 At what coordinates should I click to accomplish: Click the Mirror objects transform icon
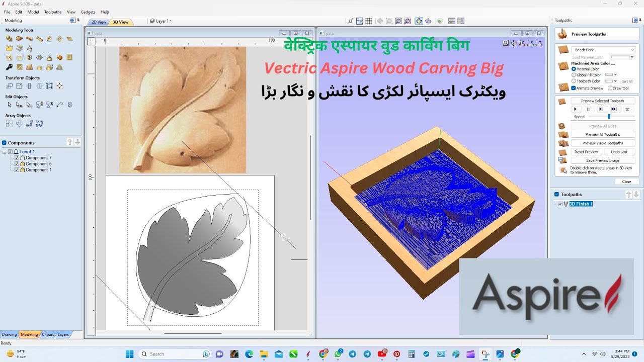click(x=39, y=86)
